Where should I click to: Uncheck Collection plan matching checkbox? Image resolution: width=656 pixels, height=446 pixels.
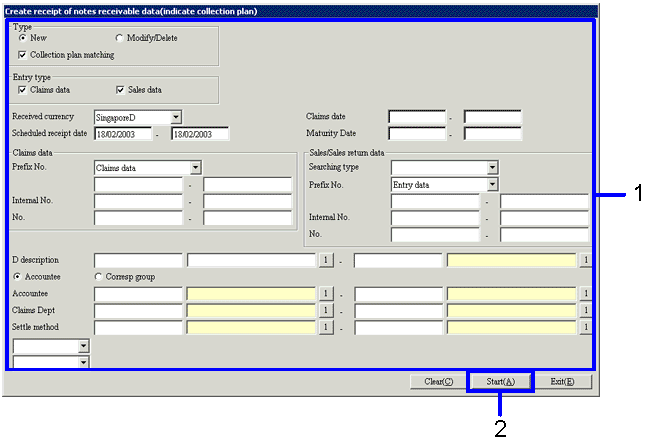22,55
